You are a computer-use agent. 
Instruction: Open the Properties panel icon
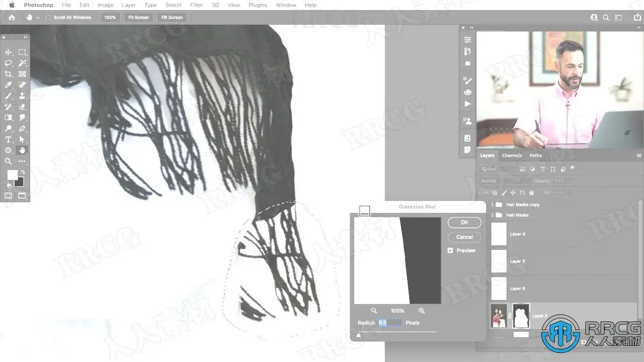(x=467, y=40)
